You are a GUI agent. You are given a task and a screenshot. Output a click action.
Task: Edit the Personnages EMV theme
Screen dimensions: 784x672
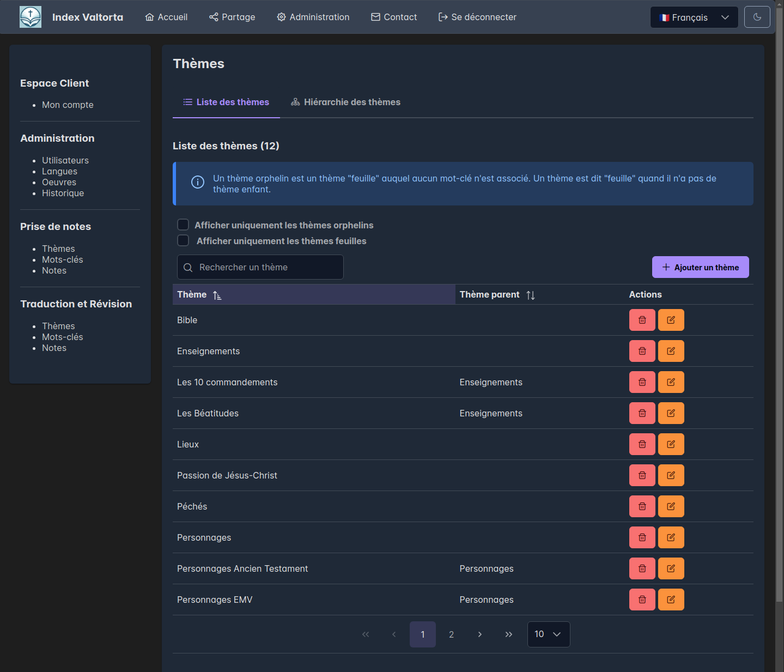coord(671,600)
